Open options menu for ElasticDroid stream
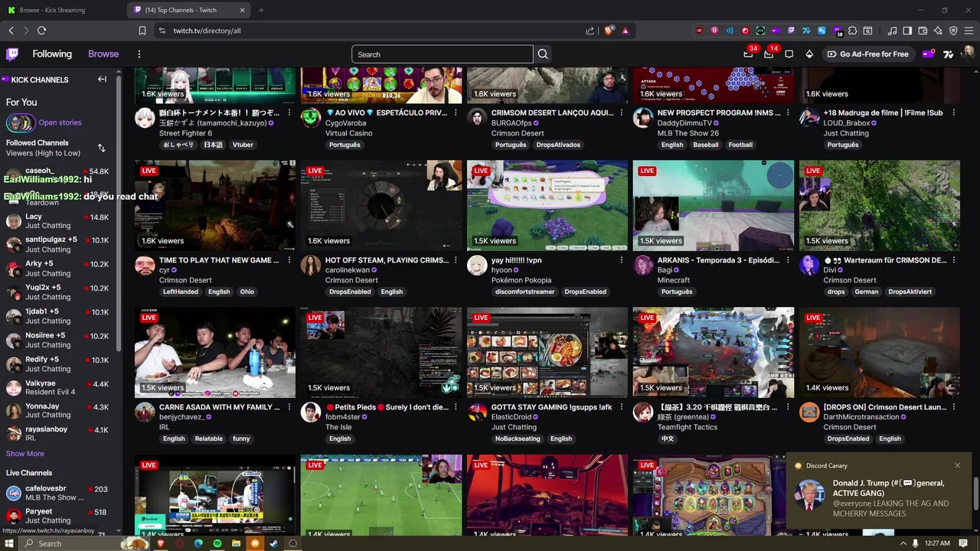Image resolution: width=980 pixels, height=551 pixels. (621, 407)
